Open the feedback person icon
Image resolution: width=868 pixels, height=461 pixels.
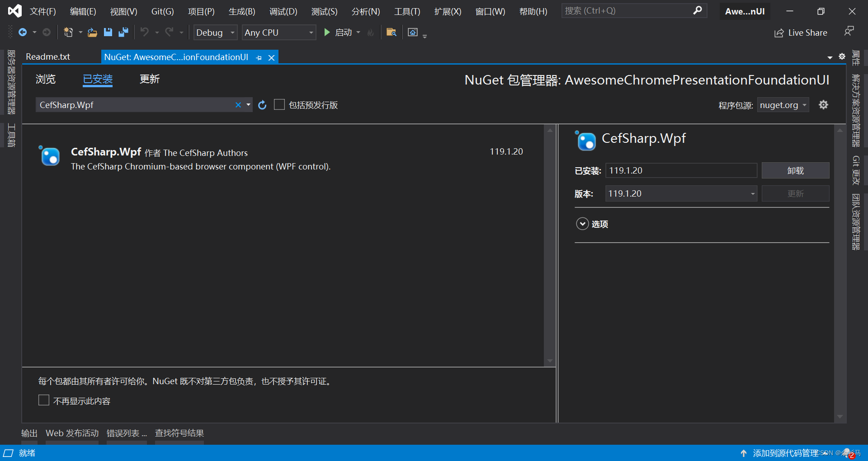[x=849, y=31]
